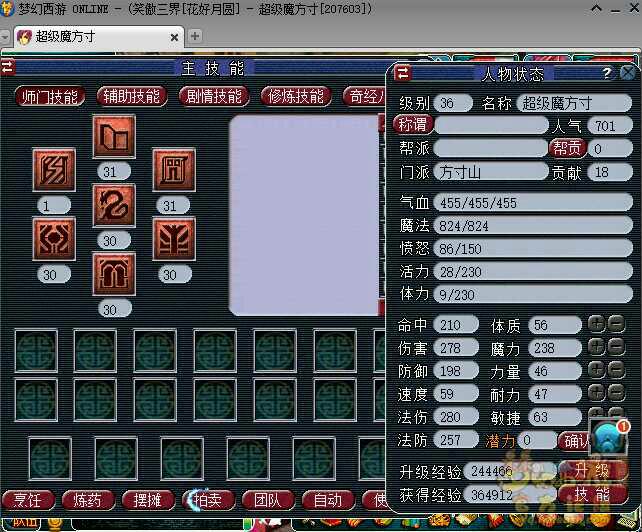
Task: Click the 活力 bar showing 28/230
Action: (533, 271)
